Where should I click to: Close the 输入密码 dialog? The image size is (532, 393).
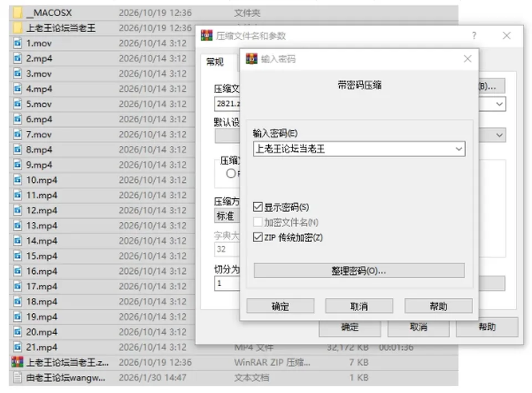[468, 59]
